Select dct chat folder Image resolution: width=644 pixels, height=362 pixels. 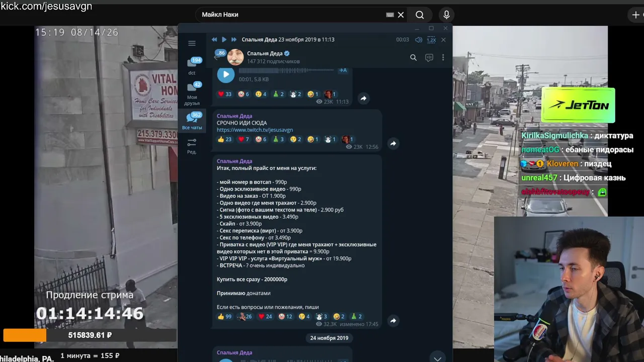pos(192,66)
